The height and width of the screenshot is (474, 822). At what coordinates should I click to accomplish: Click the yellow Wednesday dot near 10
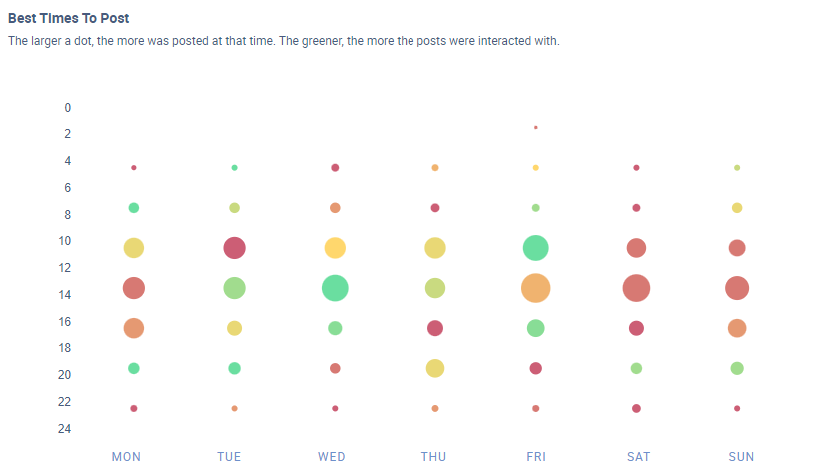coord(335,248)
